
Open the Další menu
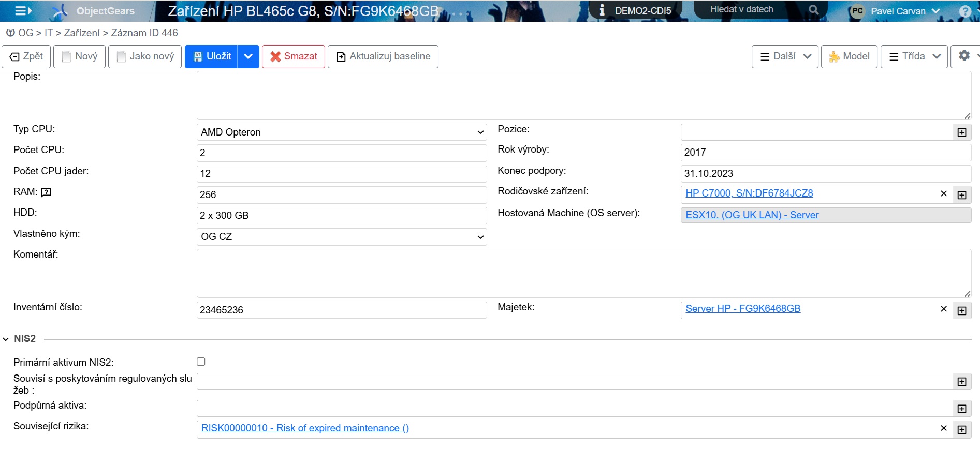(785, 56)
